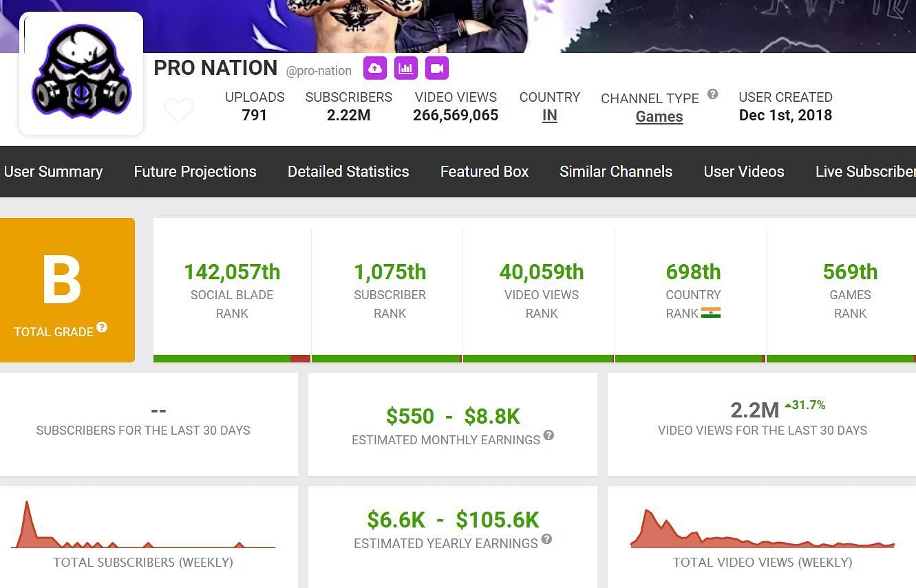The image size is (916, 588).
Task: Click the Social Blade rank progress bar
Action: click(x=232, y=359)
